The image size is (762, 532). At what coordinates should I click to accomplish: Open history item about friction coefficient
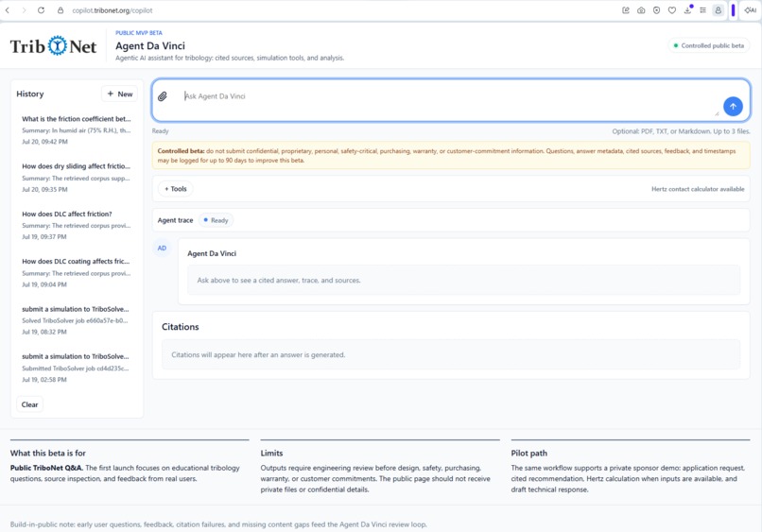tap(77, 129)
